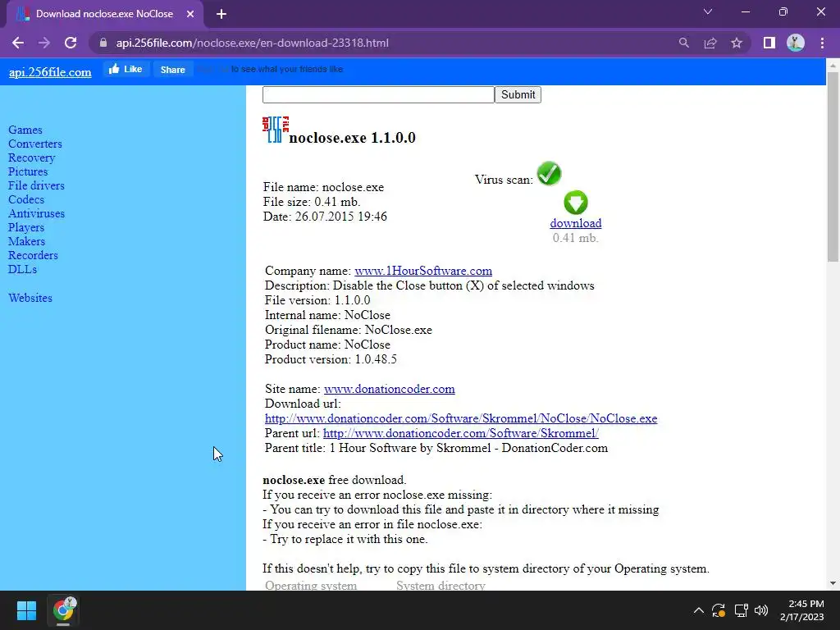Image resolution: width=840 pixels, height=630 pixels.
Task: Go back to the previous page
Action: coord(18,43)
